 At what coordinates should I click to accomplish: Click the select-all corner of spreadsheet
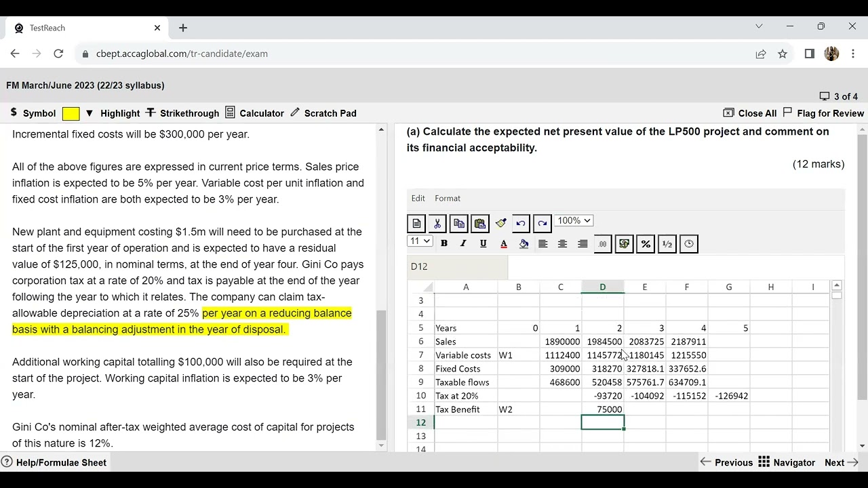click(x=420, y=287)
